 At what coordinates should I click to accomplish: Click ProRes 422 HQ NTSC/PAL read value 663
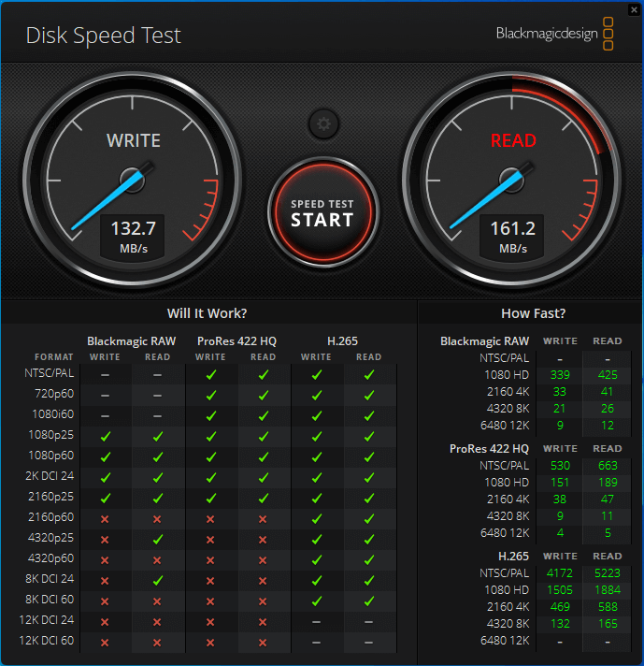(608, 466)
